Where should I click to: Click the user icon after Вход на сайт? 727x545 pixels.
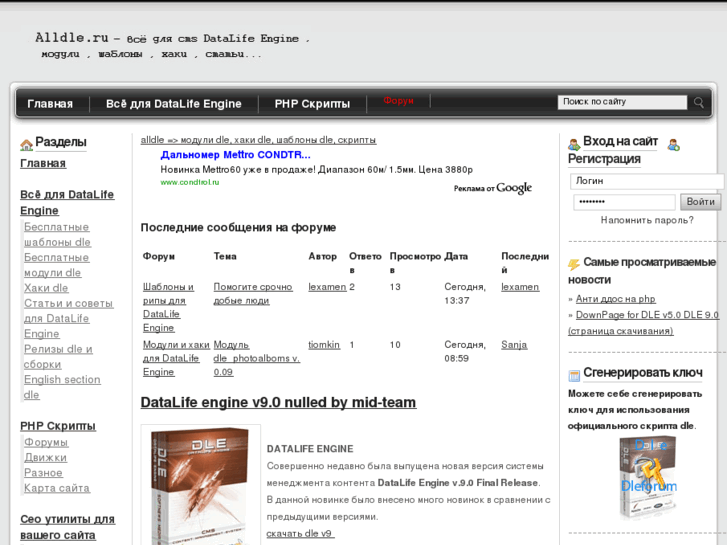674,145
